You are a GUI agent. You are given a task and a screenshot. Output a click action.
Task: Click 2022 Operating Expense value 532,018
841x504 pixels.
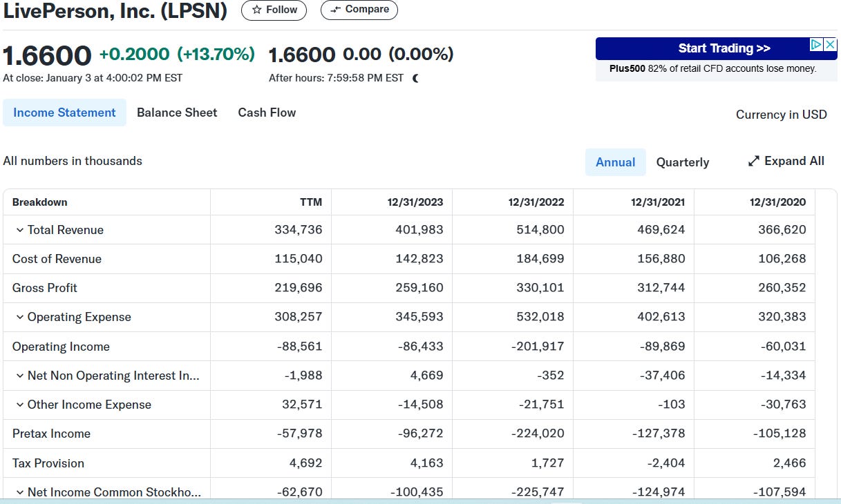tap(540, 317)
